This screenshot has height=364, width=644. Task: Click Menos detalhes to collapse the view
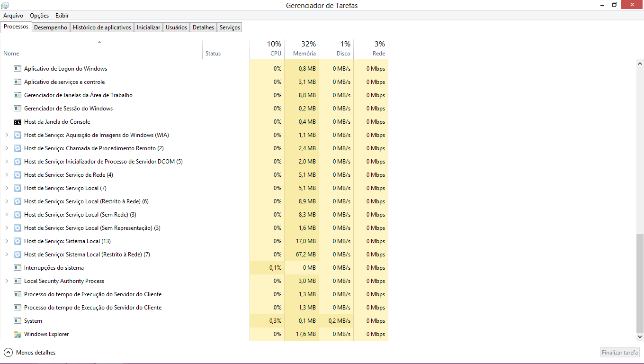[x=30, y=353]
